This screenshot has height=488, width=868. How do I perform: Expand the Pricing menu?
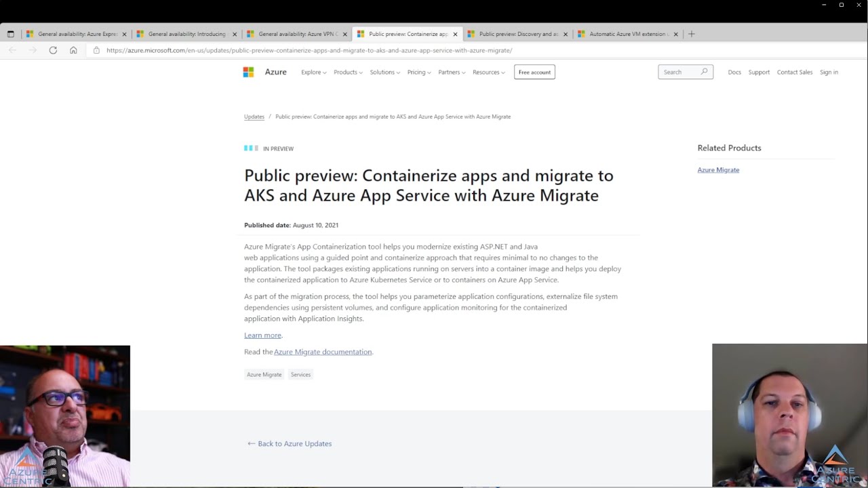(x=418, y=72)
